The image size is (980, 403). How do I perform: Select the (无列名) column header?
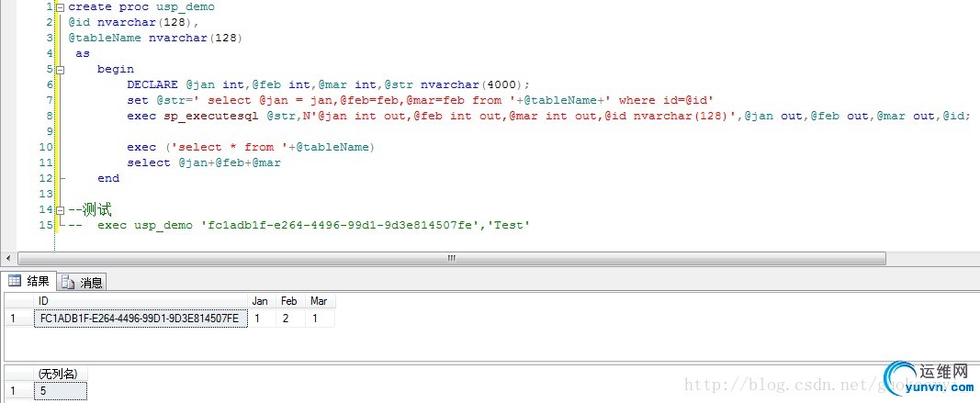[61, 374]
